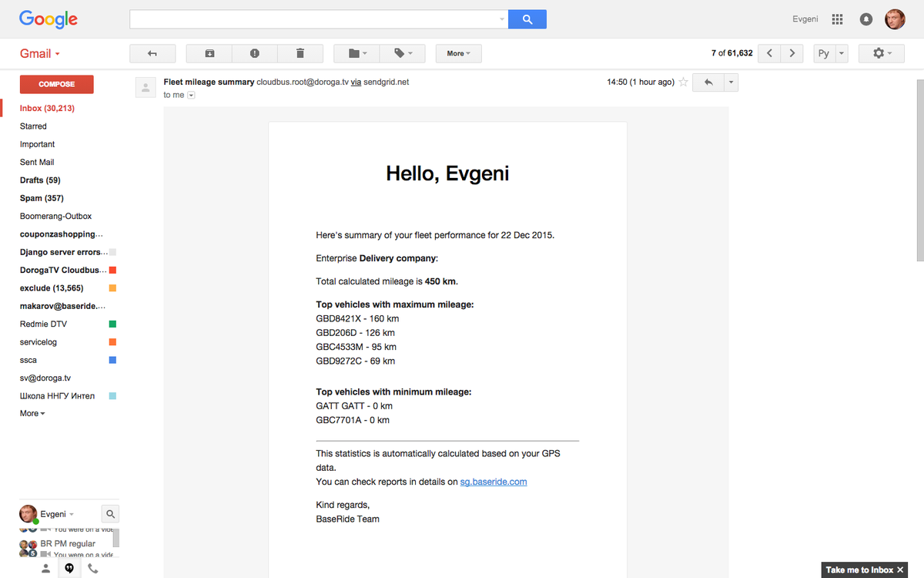The image size is (924, 578).
Task: Open the notifications bell
Action: (866, 19)
